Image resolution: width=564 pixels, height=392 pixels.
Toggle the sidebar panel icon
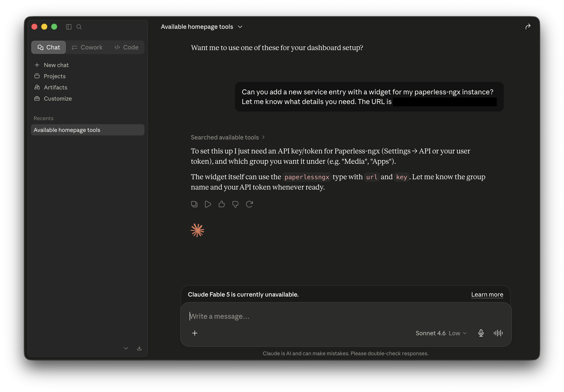click(69, 27)
